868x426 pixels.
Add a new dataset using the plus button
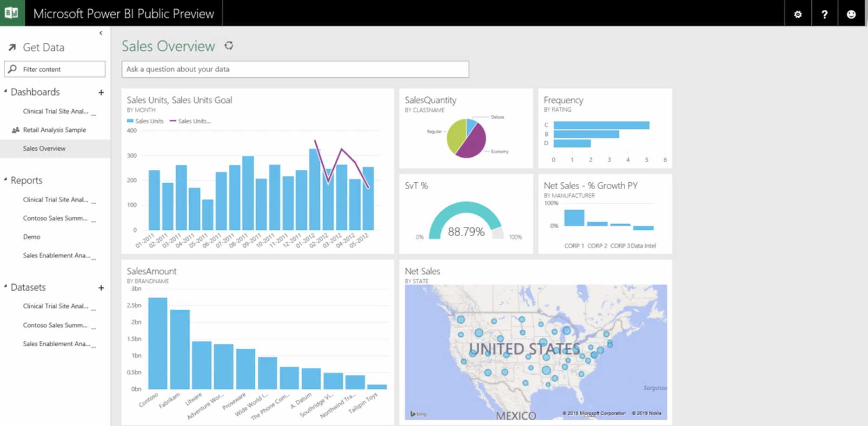(x=101, y=288)
